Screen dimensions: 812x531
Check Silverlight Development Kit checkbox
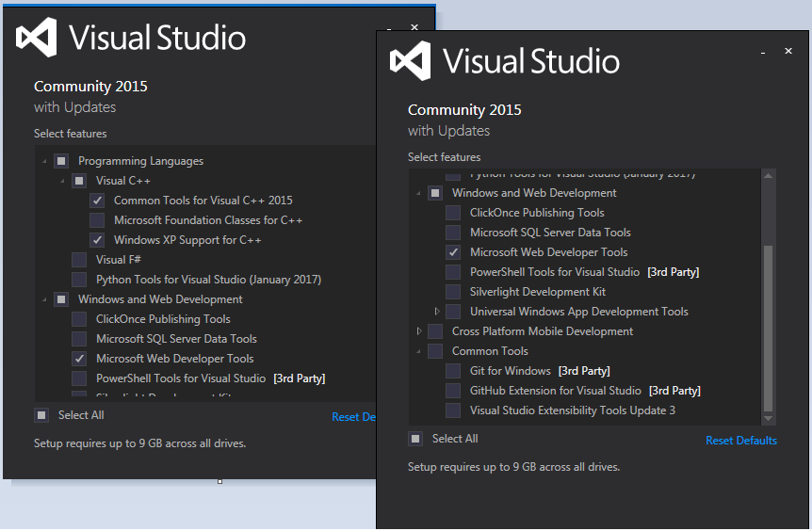point(453,292)
